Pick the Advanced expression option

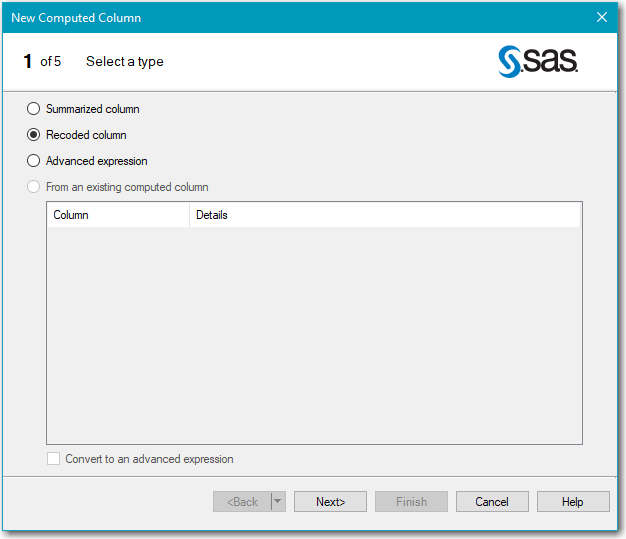click(34, 161)
